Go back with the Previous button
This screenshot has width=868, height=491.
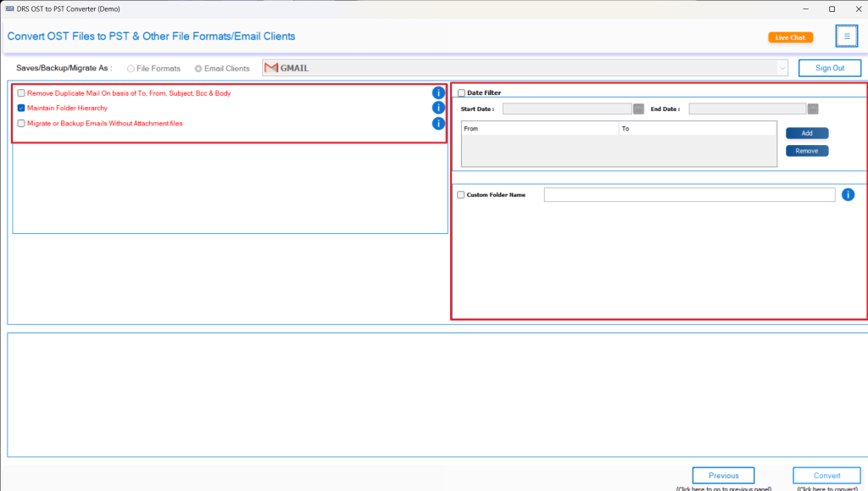pos(722,475)
